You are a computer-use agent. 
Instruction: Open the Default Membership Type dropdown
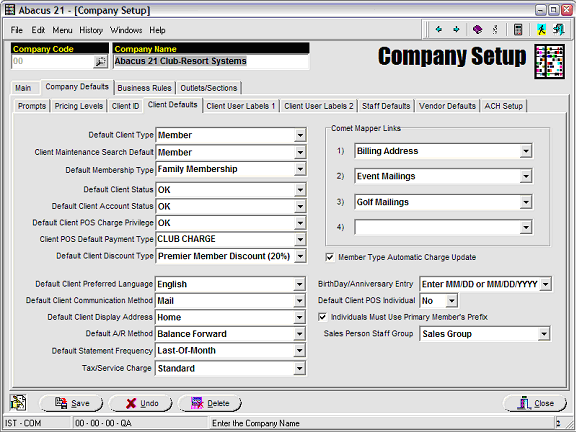pos(300,169)
